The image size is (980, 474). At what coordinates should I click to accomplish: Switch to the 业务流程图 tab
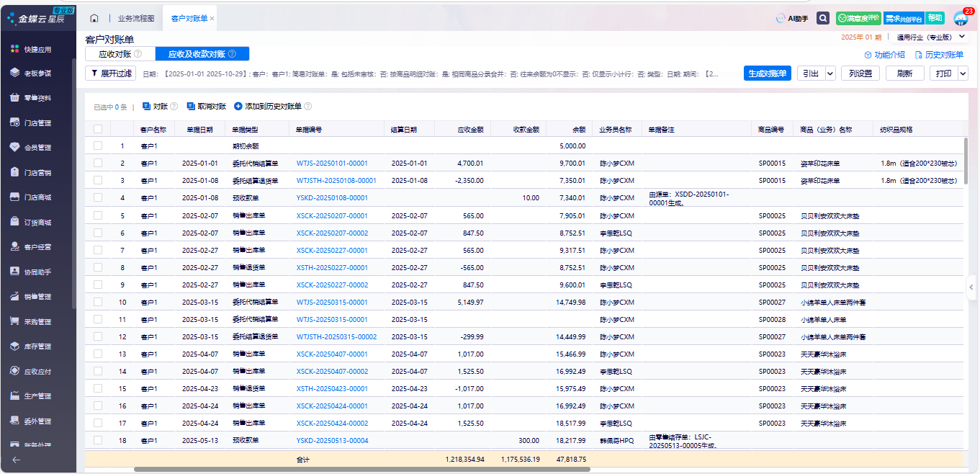click(135, 18)
